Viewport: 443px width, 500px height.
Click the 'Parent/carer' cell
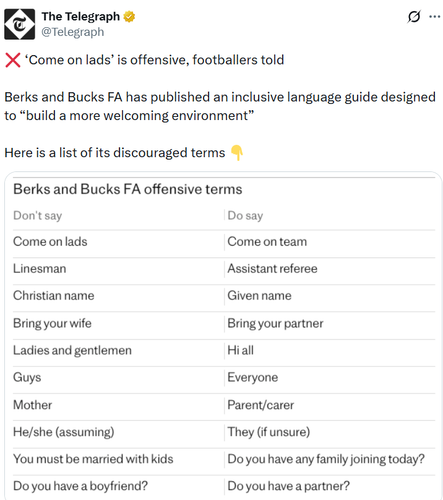[261, 405]
